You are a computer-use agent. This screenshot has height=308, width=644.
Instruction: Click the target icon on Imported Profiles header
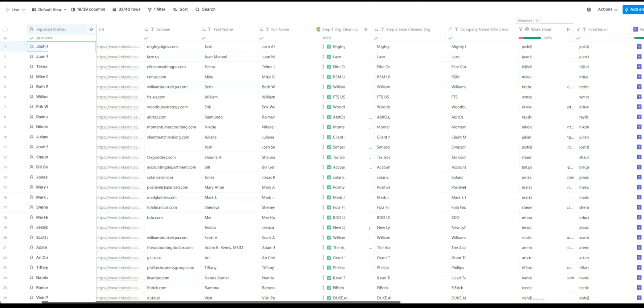coord(91,29)
